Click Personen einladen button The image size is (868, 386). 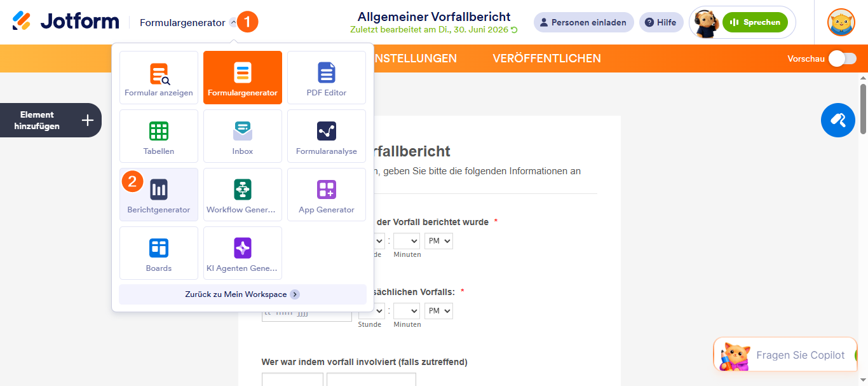pos(583,22)
